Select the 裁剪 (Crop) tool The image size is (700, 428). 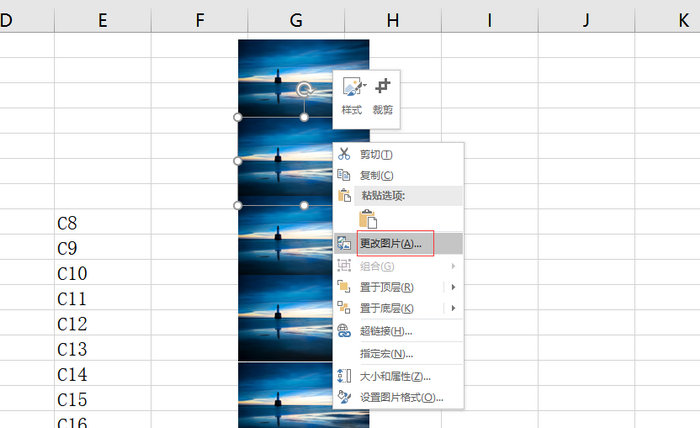(x=383, y=96)
